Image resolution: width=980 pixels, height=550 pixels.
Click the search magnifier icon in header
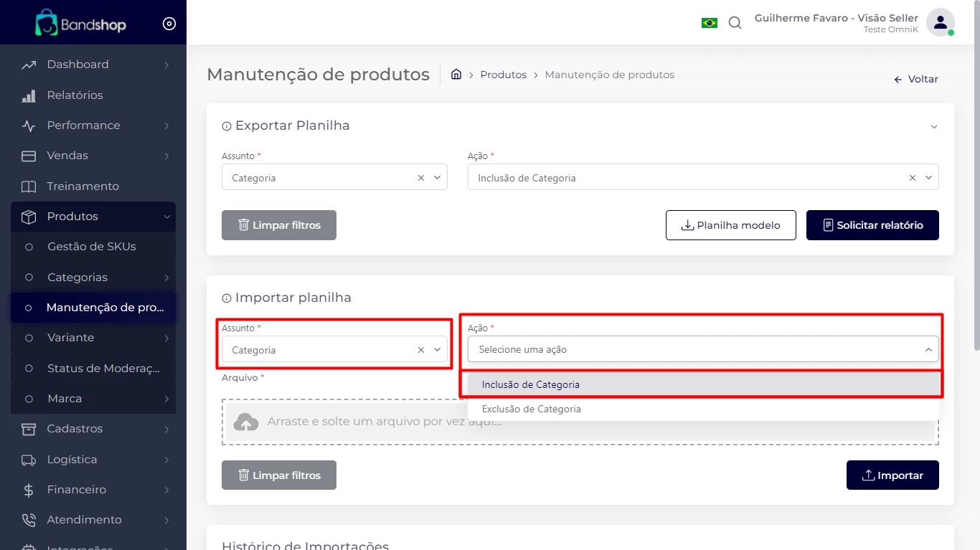(x=735, y=23)
